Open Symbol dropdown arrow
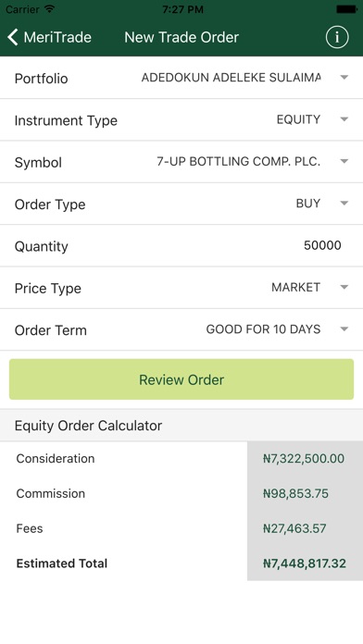Image resolution: width=363 pixels, height=644 pixels. (344, 161)
